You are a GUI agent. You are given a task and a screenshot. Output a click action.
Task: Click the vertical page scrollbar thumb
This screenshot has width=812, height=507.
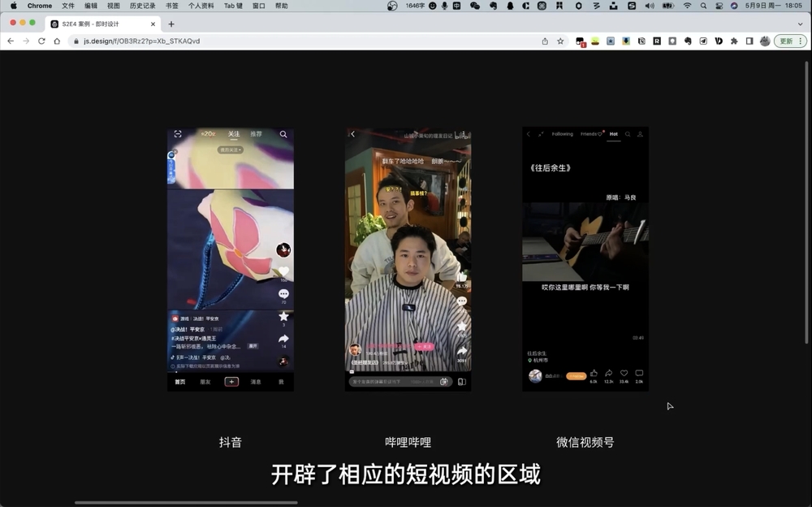click(806, 202)
